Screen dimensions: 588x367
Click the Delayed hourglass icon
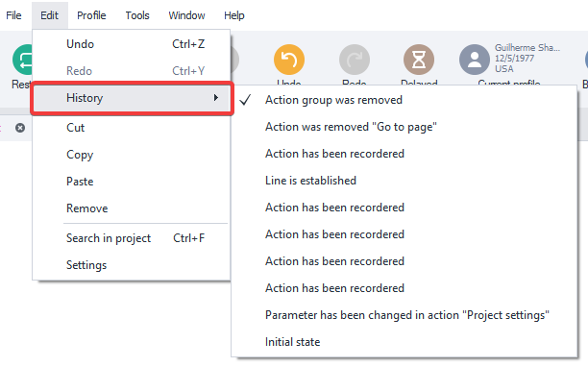(419, 60)
